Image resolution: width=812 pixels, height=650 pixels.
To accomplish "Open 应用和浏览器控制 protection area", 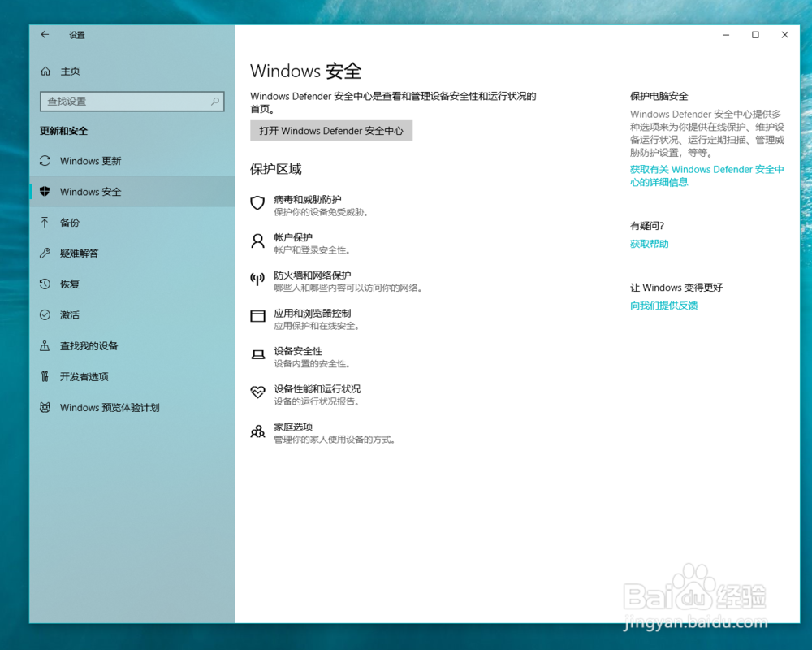I will pos(305,318).
